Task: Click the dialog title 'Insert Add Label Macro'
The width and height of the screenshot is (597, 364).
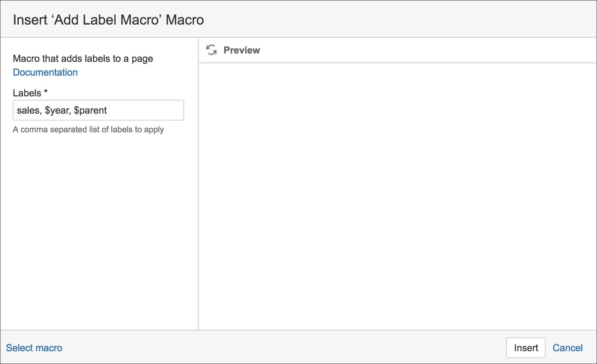Action: pos(109,20)
